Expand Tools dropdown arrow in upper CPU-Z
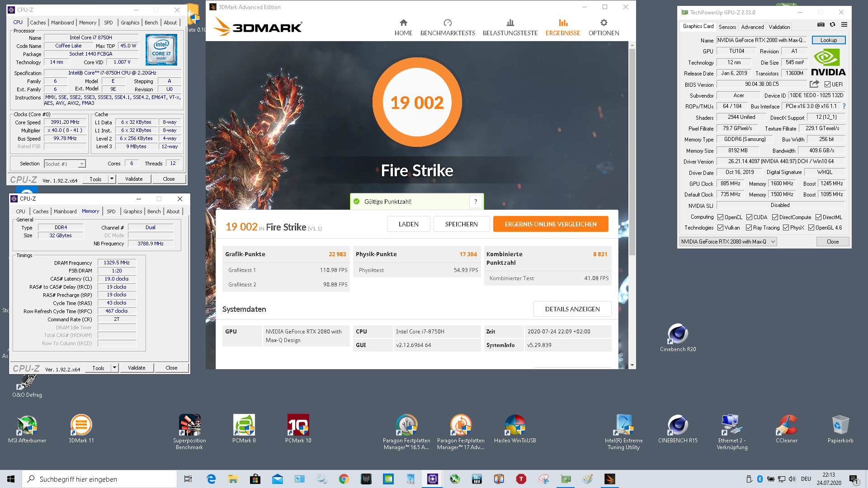Viewport: 868px width, 488px height. [112, 179]
